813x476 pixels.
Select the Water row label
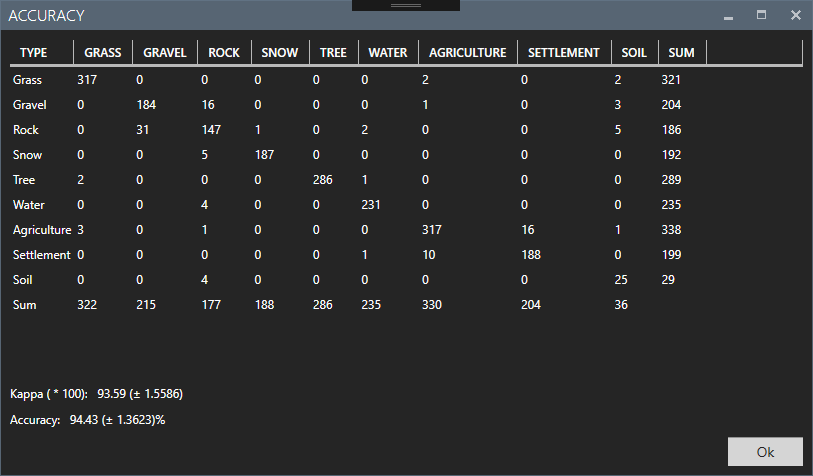click(29, 205)
